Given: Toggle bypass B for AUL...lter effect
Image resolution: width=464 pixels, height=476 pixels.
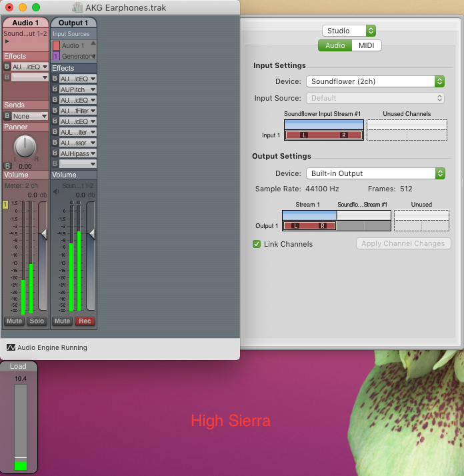Looking at the screenshot, I should pos(55,132).
